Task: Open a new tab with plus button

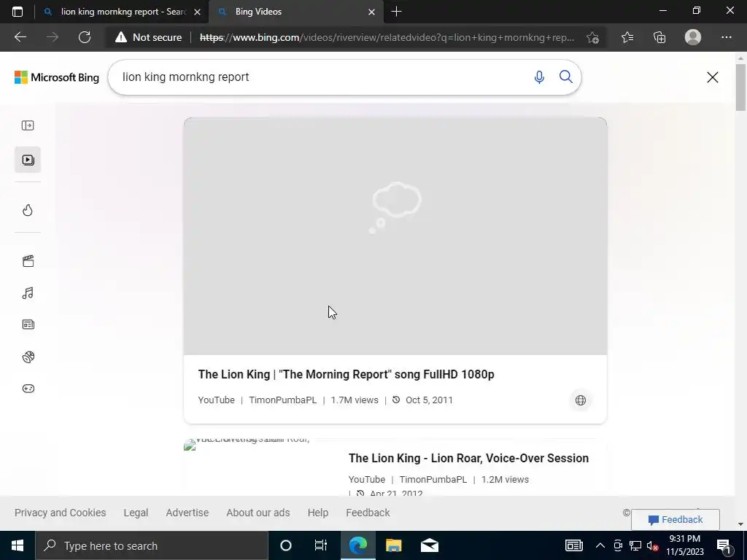Action: coord(396,12)
